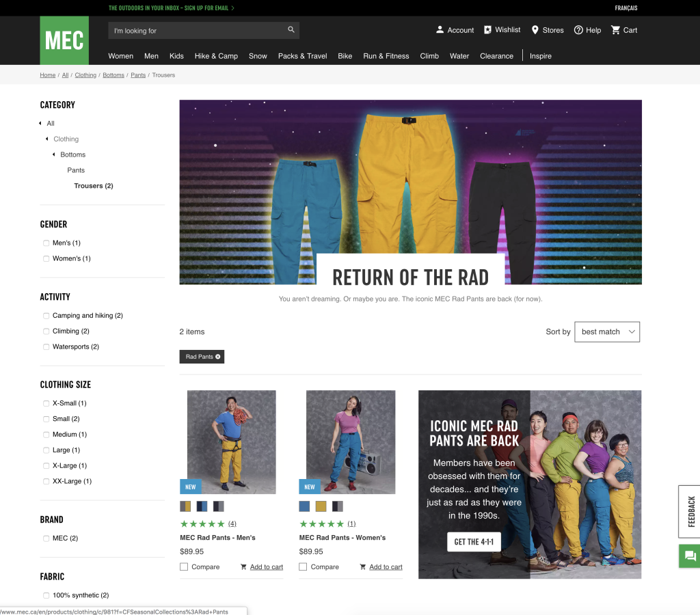700x615 pixels.
Task: Check the Men's gender filter
Action: pos(46,243)
